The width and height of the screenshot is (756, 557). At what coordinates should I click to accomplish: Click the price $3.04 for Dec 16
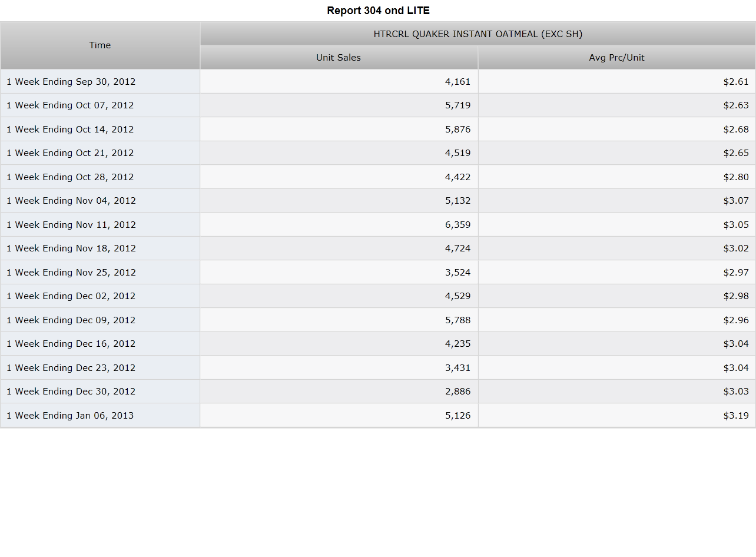tap(736, 344)
